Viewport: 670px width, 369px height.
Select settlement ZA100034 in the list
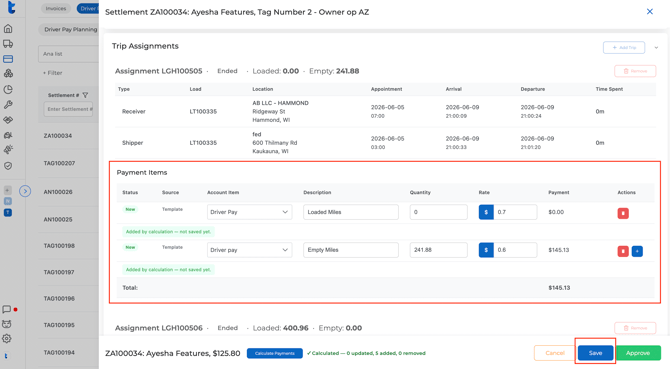(x=58, y=136)
